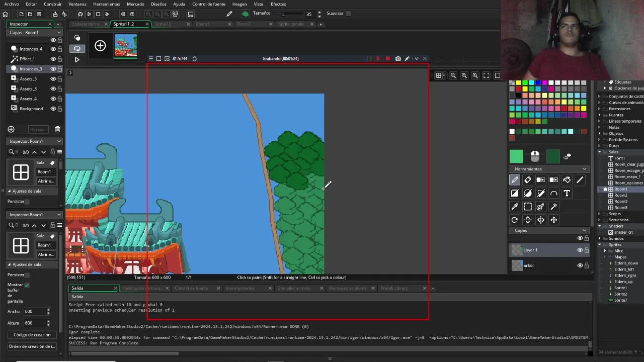Click the Debug bug icon in toolbar

(80, 14)
